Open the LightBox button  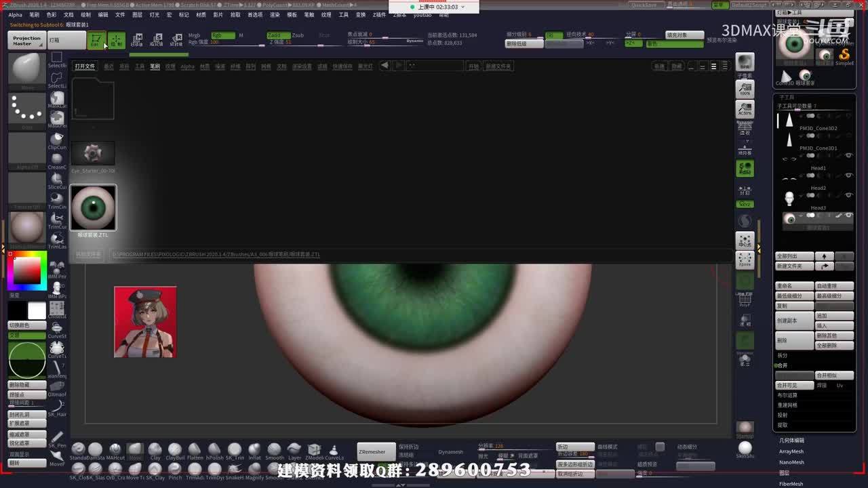[x=66, y=41]
